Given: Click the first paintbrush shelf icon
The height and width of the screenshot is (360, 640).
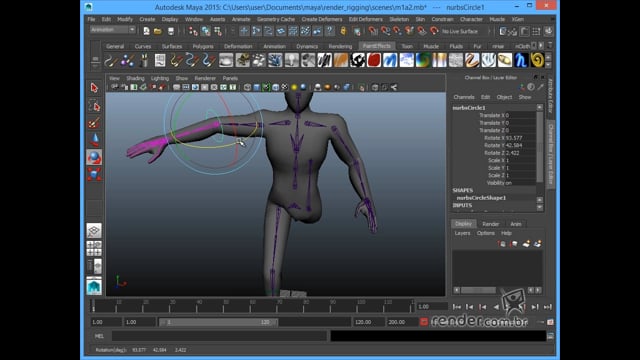Looking at the screenshot, I should 111,60.
